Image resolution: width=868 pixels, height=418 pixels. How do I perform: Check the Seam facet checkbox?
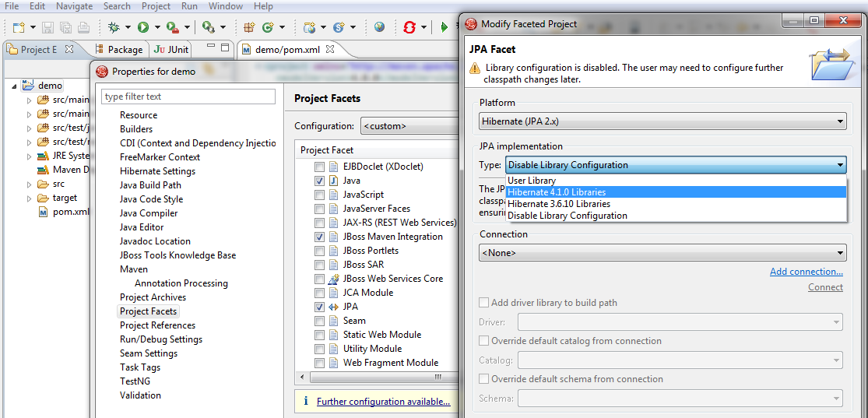(x=319, y=321)
